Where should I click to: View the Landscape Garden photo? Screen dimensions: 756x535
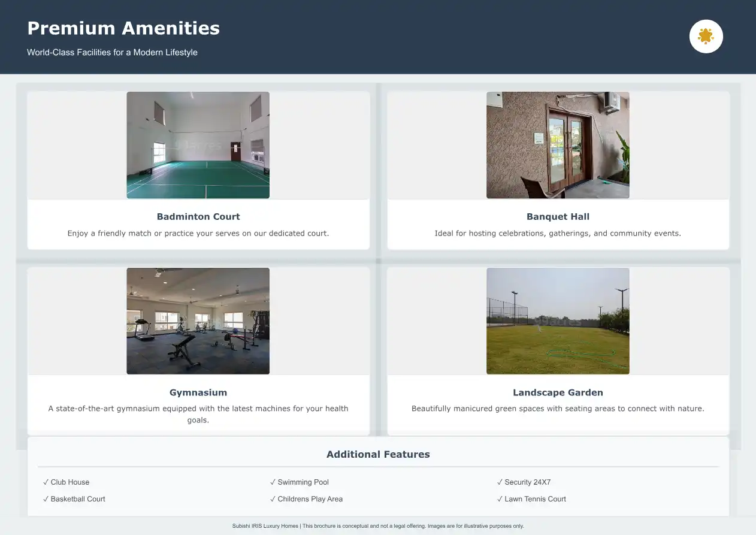557,321
